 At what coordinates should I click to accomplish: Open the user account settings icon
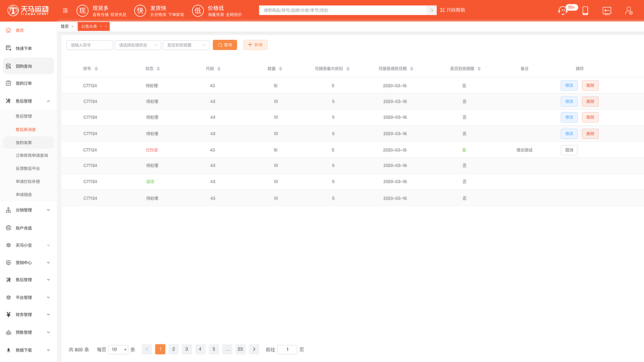[628, 10]
